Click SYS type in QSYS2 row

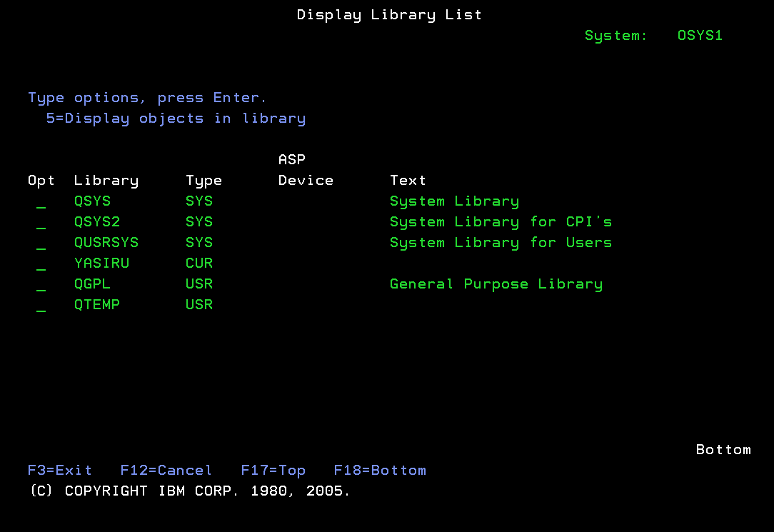pos(199,222)
